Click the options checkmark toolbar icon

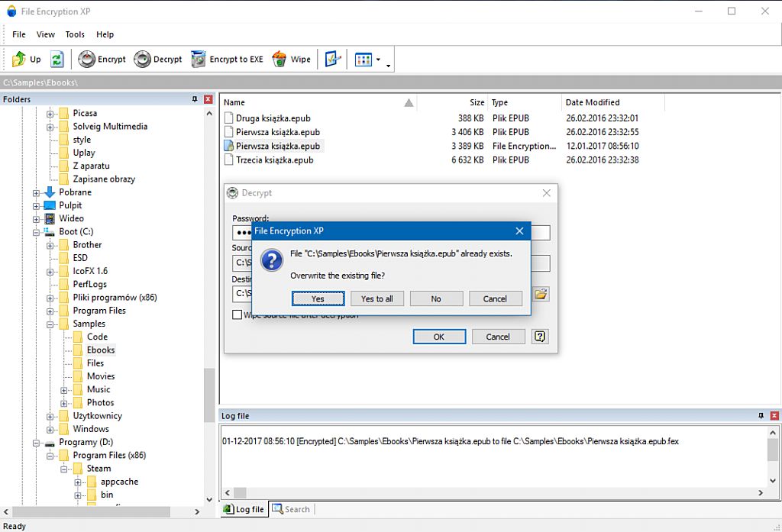[332, 60]
